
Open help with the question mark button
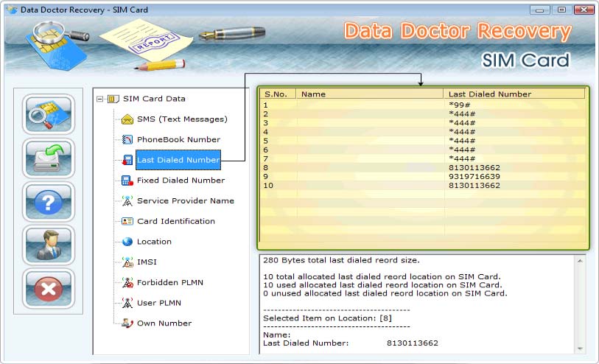pyautogui.click(x=48, y=202)
